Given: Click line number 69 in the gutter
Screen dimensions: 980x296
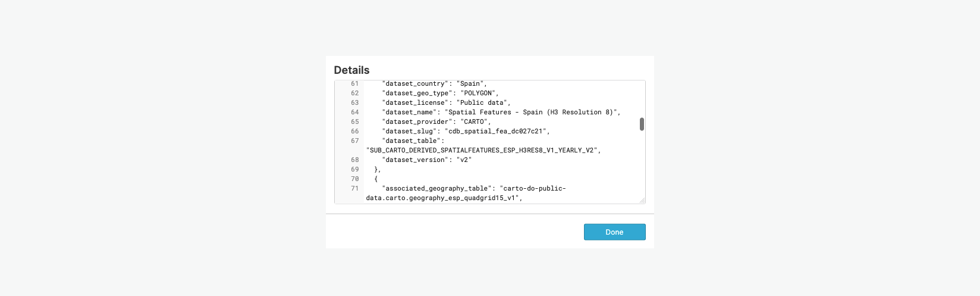Looking at the screenshot, I should tap(354, 170).
